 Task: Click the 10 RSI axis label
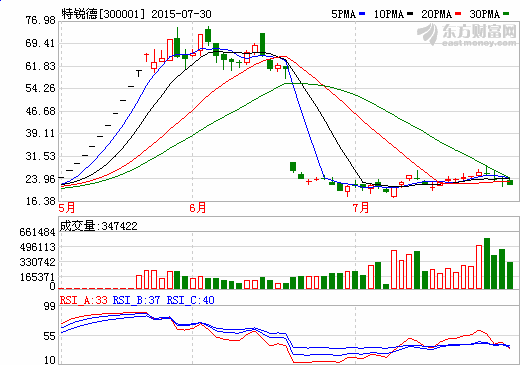[50, 360]
